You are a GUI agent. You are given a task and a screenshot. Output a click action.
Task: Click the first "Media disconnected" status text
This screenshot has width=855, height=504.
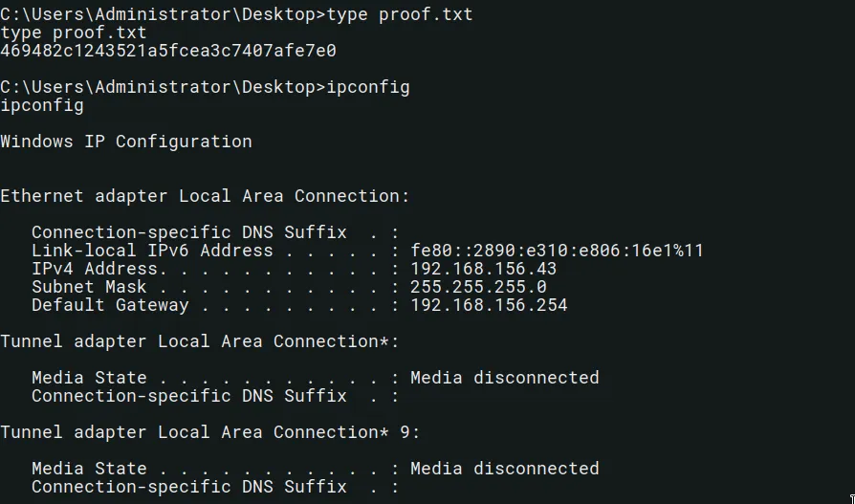(x=504, y=378)
